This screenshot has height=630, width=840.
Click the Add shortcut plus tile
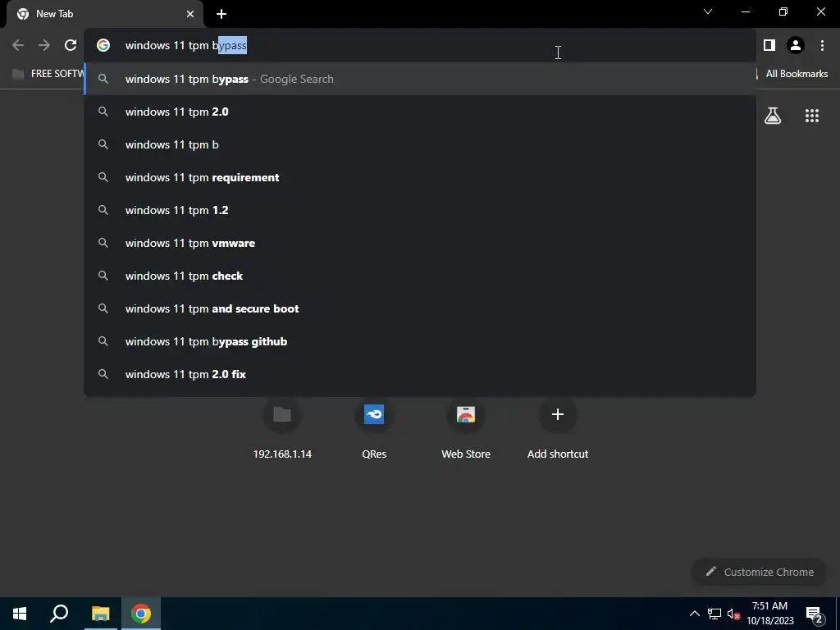[x=558, y=428]
